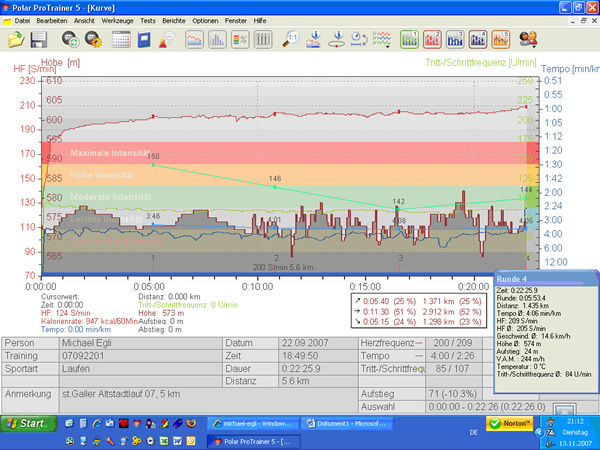The height and width of the screenshot is (450, 600).
Task: Show the bar histogram view icon
Action: coord(217,39)
